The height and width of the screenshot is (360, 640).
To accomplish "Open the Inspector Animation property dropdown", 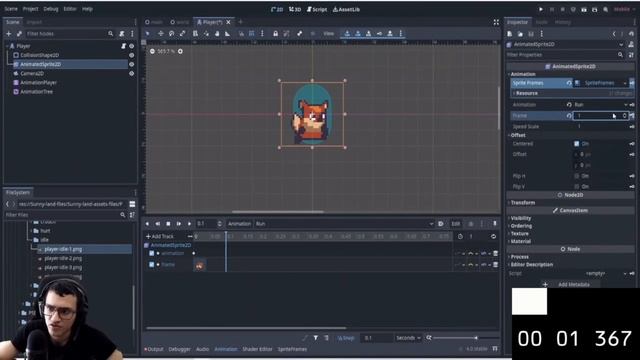I will pos(601,105).
